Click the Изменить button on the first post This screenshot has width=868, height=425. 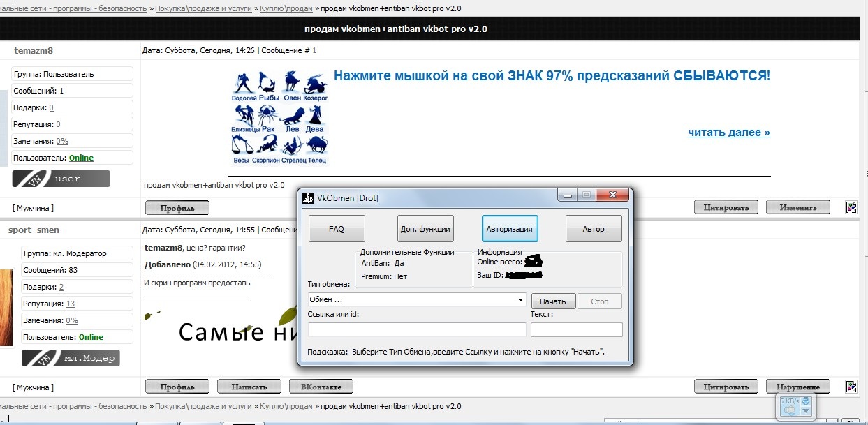pos(798,207)
